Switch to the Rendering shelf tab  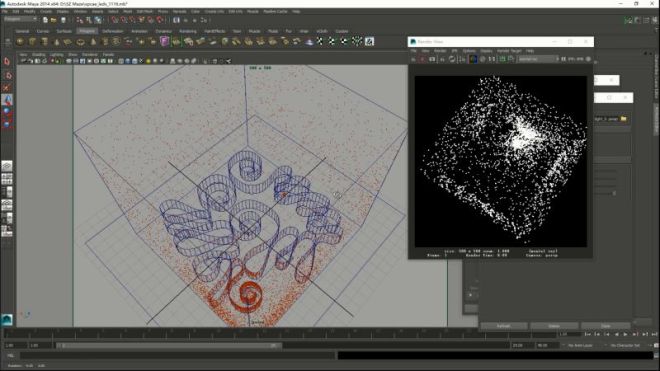pyautogui.click(x=188, y=31)
